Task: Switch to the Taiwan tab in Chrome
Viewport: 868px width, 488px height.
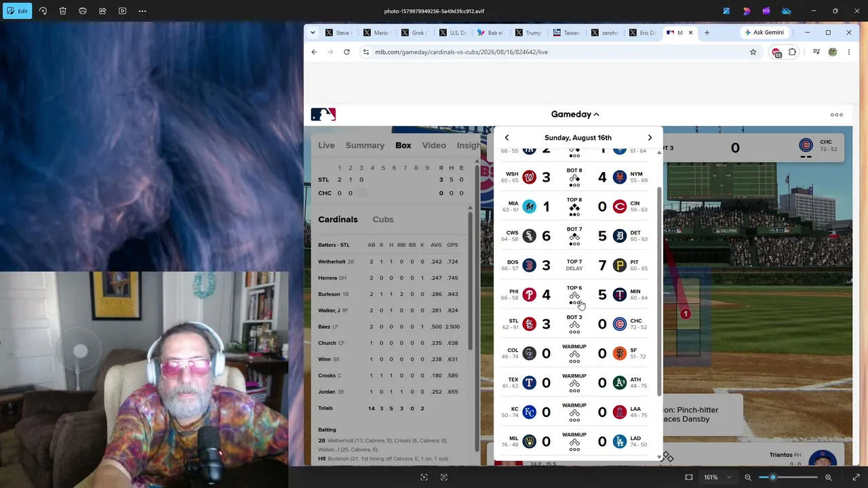Action: [566, 33]
